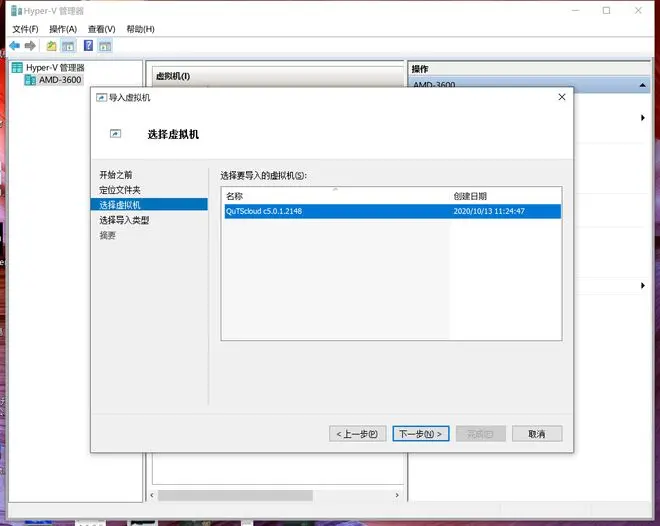This screenshot has height=526, width=660.
Task: Open the blue Help question-mark icon
Action: pyautogui.click(x=88, y=45)
